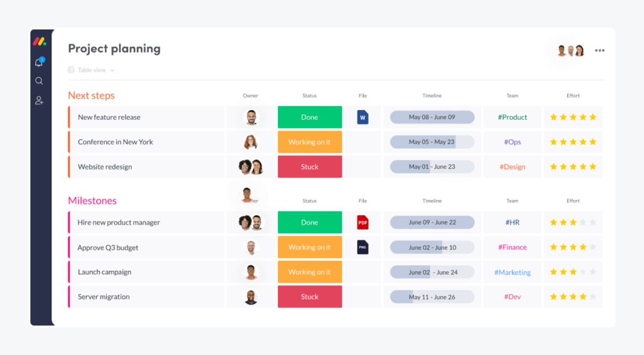Image resolution: width=644 pixels, height=355 pixels.
Task: Click the monday.com logo
Action: click(39, 41)
